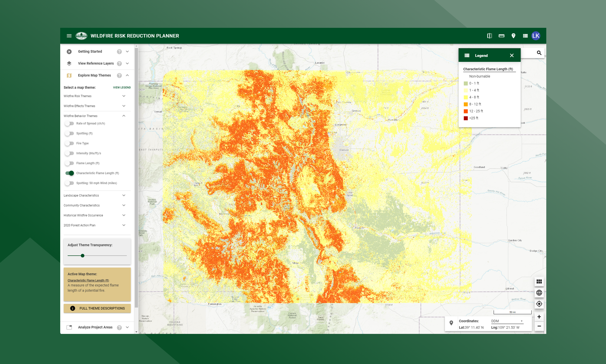Switch on the Flame Length (ft) theme
This screenshot has width=606, height=364.
(x=69, y=163)
